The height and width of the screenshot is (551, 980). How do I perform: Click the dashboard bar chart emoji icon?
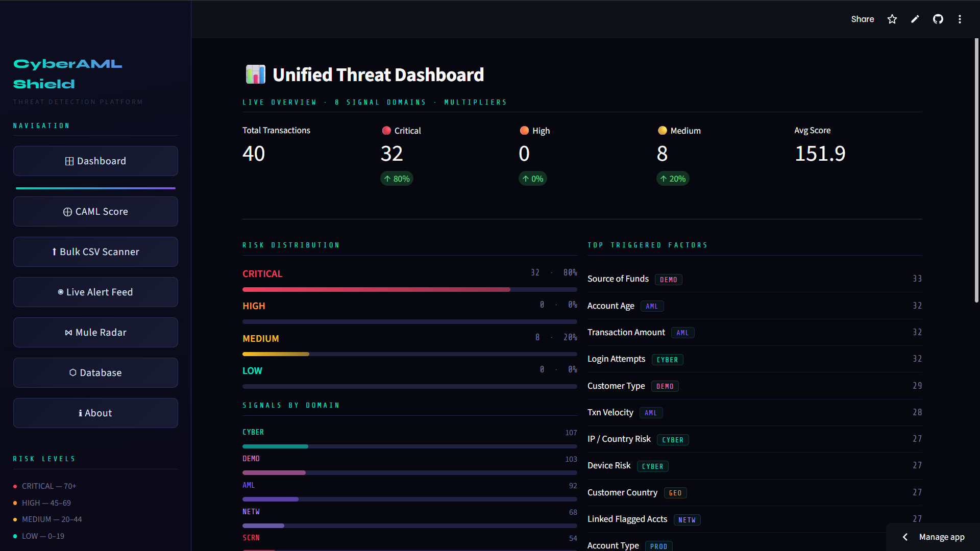click(x=255, y=75)
